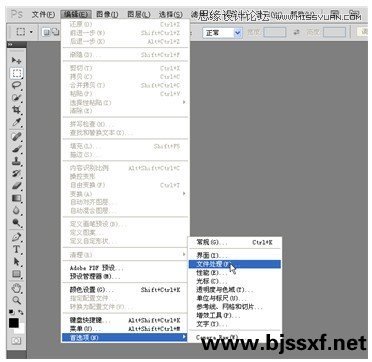The width and height of the screenshot is (372, 362).
Task: Swap foreground and background colors
Action: pos(20,312)
